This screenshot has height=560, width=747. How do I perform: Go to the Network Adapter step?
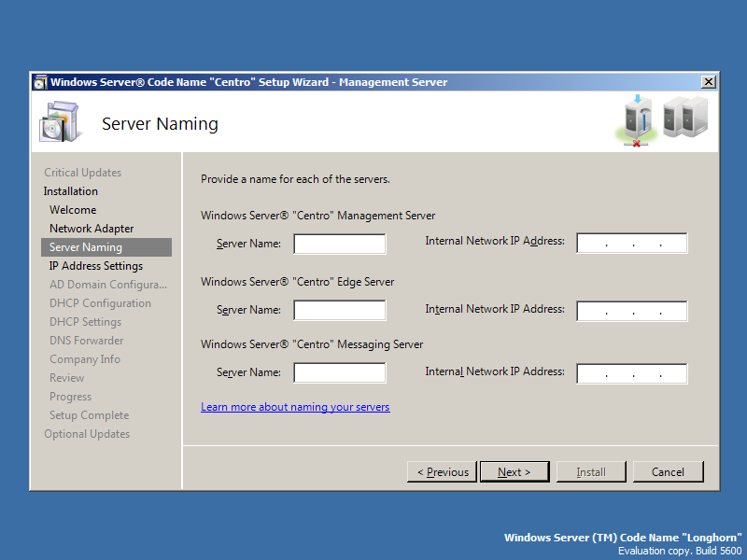[x=92, y=229]
